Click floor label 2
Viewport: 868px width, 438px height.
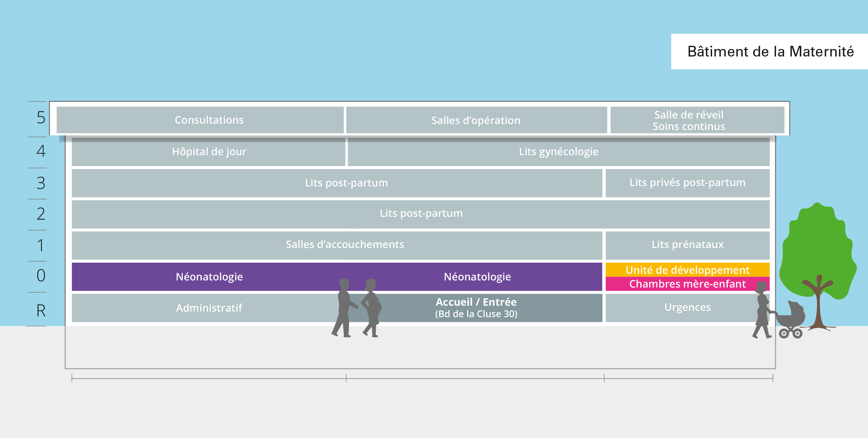tap(41, 214)
